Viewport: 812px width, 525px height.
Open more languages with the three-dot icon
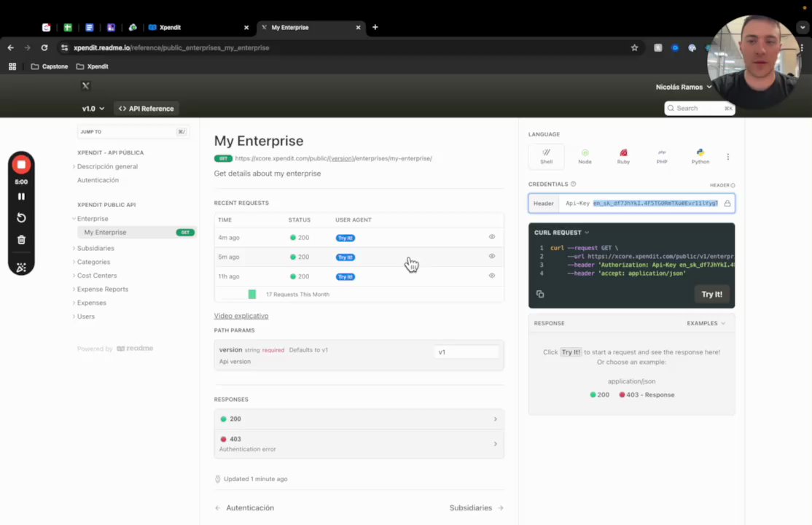click(727, 157)
